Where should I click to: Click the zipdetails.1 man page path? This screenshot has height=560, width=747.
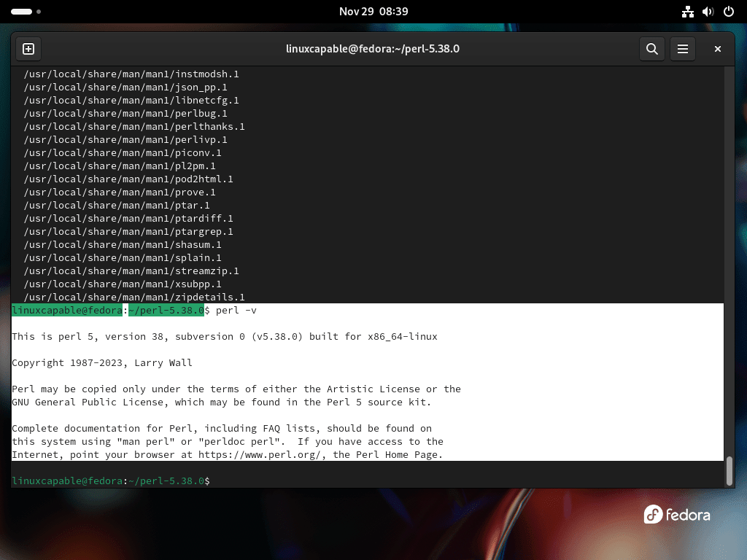134,297
